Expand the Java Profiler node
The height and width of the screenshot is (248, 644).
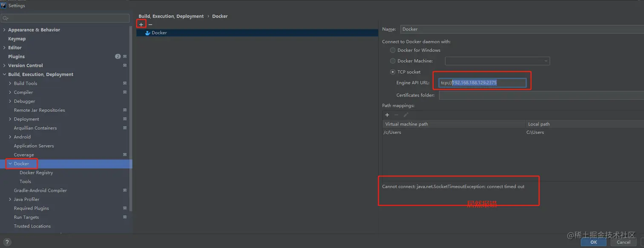(x=10, y=200)
